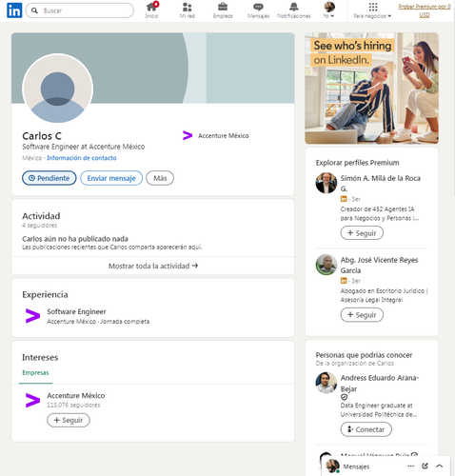Click Accenture logo in Experiencia section
Image resolution: width=455 pixels, height=476 pixels.
point(32,316)
